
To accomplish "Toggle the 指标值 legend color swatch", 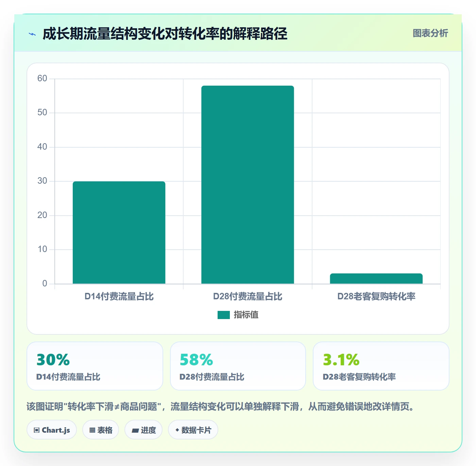I will (x=223, y=315).
